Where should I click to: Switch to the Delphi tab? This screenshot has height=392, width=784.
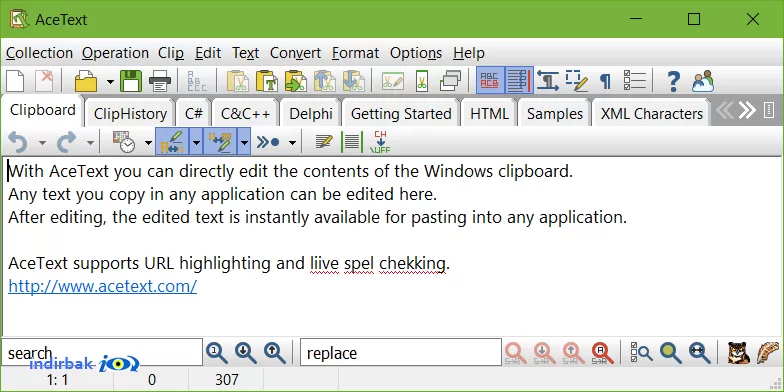coord(310,114)
